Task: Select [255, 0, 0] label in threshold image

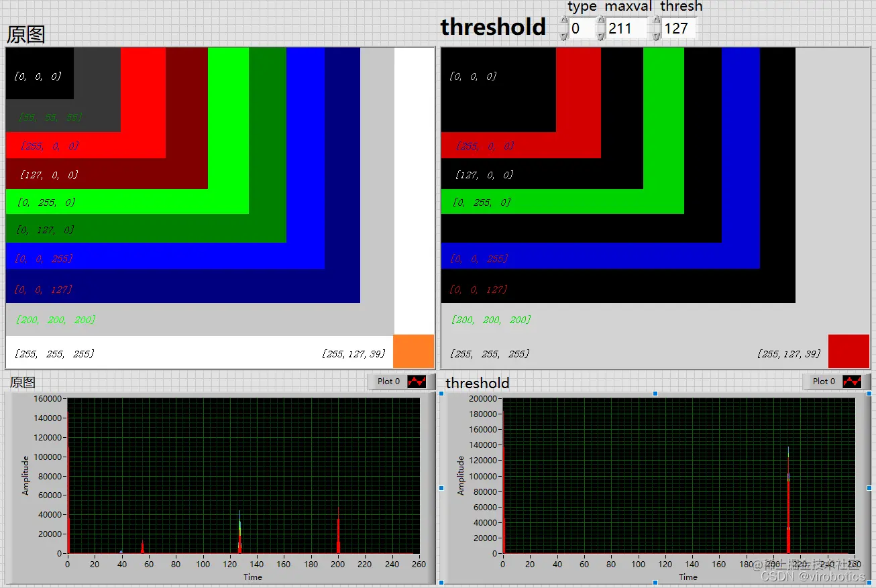Action: tap(485, 145)
